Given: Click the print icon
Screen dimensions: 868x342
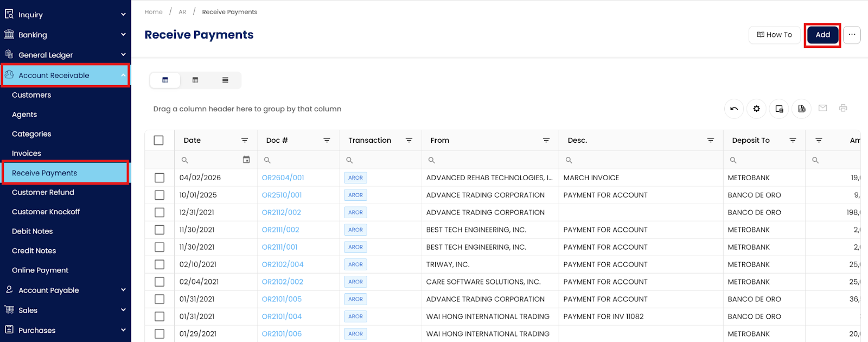Looking at the screenshot, I should point(843,108).
